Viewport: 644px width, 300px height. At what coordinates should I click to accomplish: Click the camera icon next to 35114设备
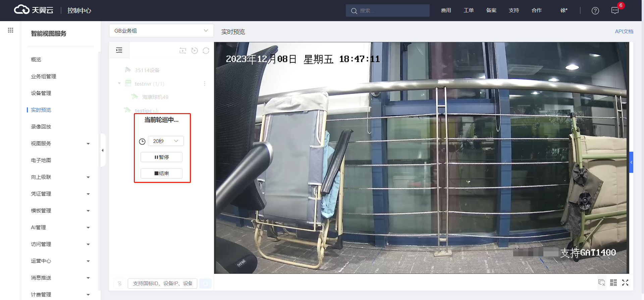(x=128, y=70)
